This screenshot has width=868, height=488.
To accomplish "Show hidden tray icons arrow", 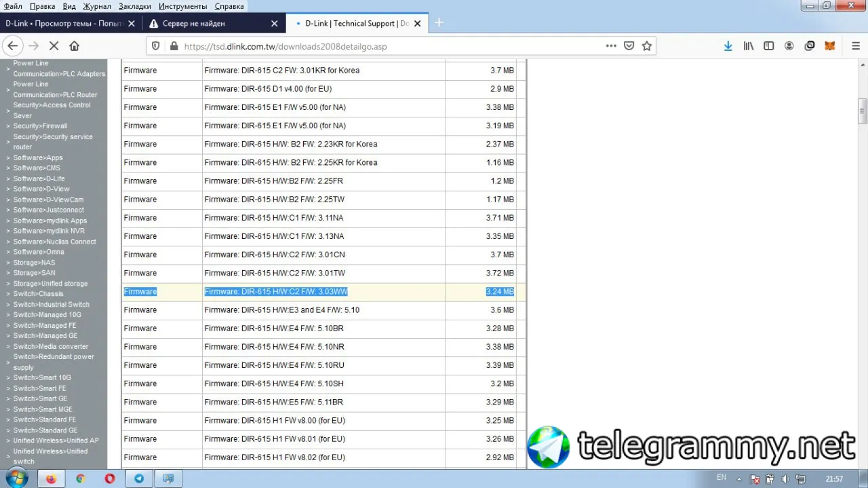I will tap(740, 478).
